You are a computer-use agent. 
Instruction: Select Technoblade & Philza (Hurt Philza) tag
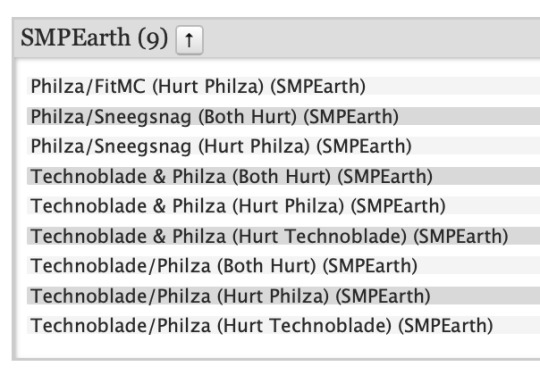pos(238,206)
